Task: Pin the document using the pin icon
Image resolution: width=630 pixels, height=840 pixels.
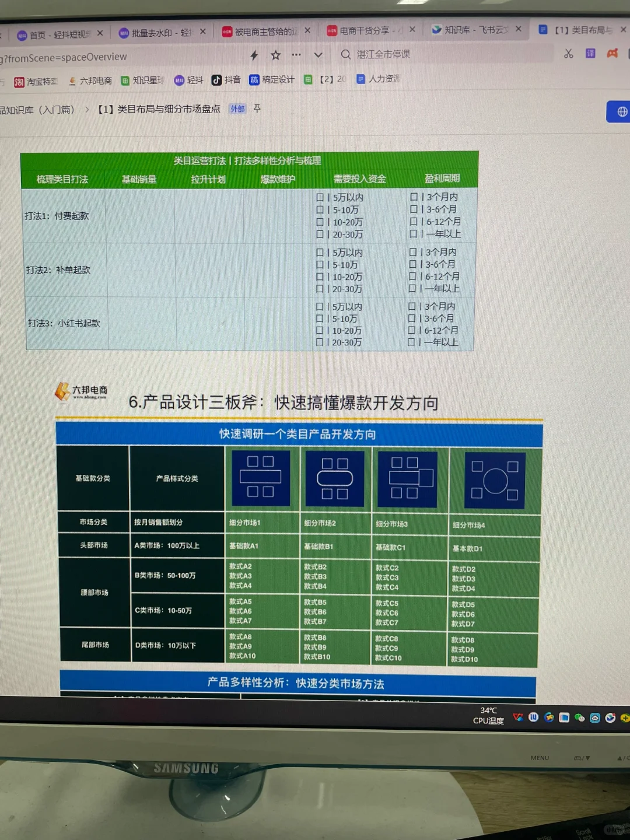Action: coord(257,108)
